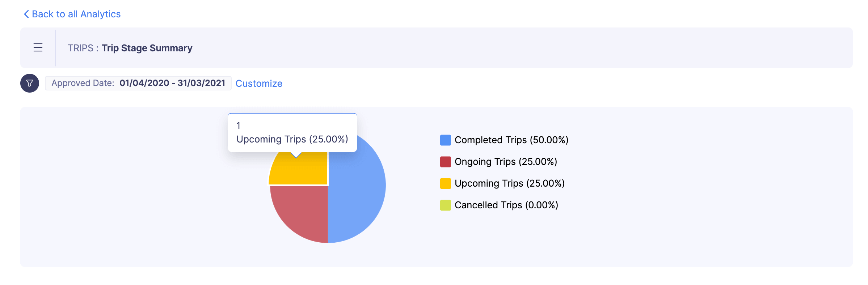Click the back chevron arrow icon
The width and height of the screenshot is (868, 285).
coord(26,14)
